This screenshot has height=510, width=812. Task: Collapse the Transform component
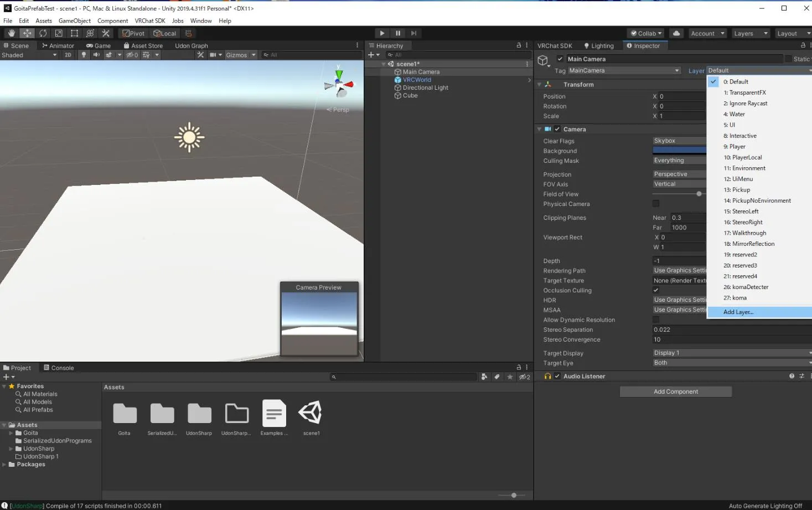pyautogui.click(x=540, y=85)
